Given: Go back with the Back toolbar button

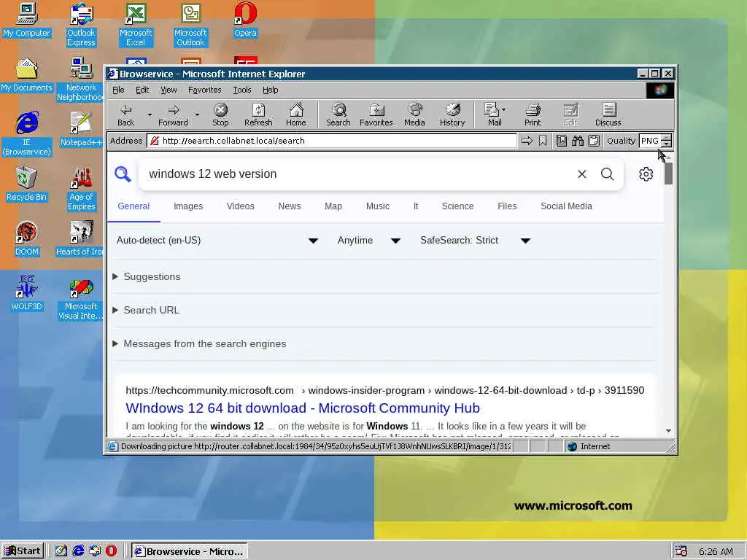Looking at the screenshot, I should point(125,115).
